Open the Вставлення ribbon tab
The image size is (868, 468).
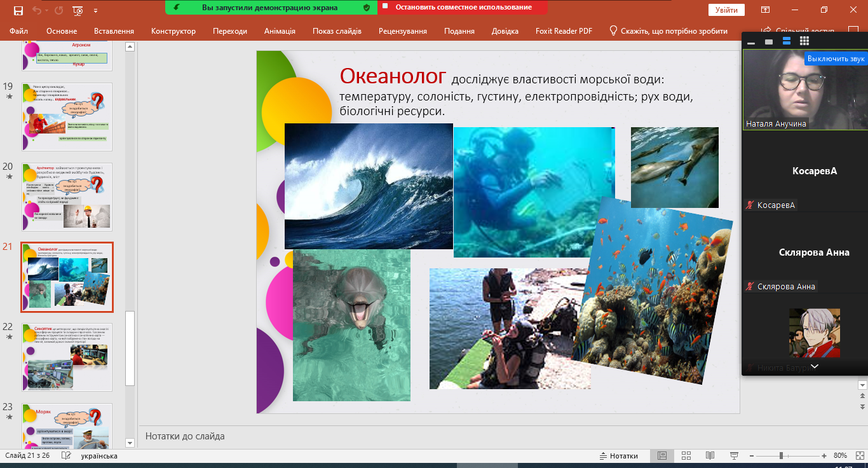pos(114,31)
